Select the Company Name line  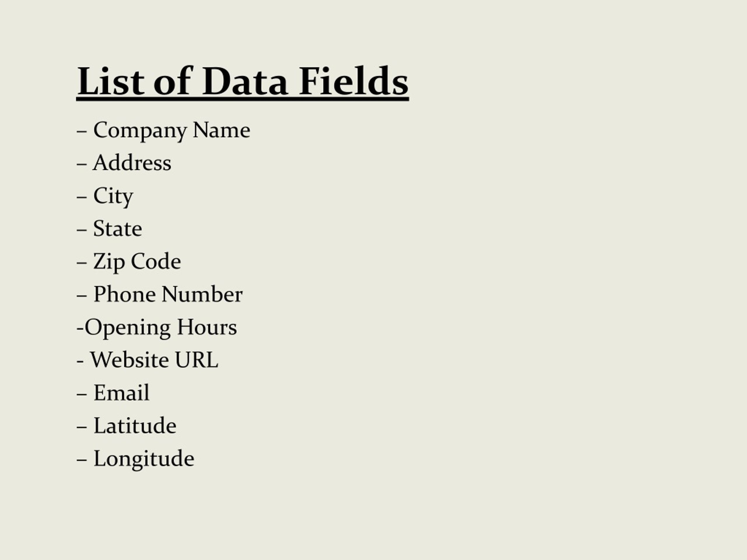tap(163, 131)
